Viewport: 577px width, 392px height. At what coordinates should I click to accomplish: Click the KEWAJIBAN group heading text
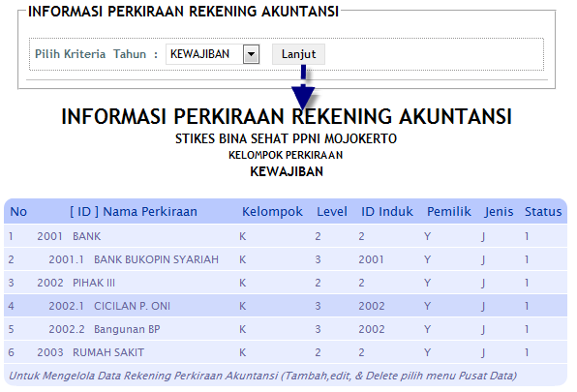[x=287, y=171]
